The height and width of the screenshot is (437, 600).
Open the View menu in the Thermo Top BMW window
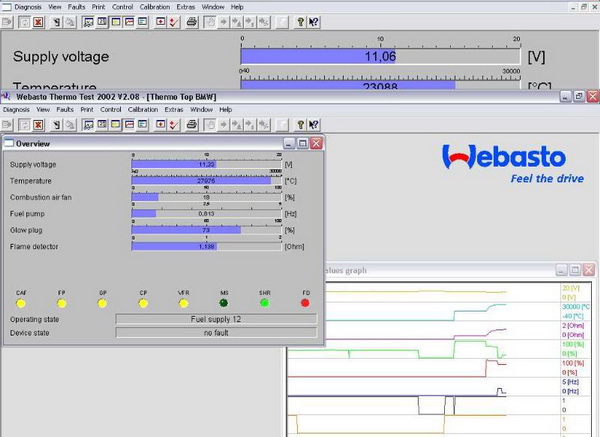(x=43, y=109)
